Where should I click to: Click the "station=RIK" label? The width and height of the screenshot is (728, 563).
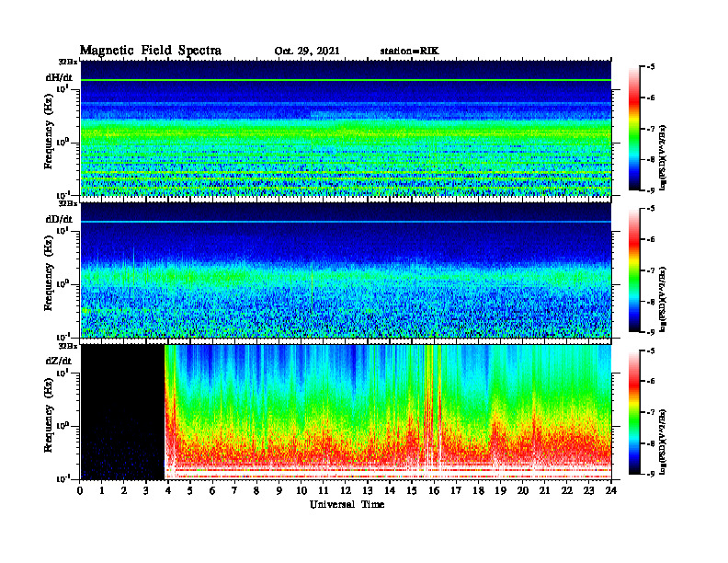tap(409, 52)
